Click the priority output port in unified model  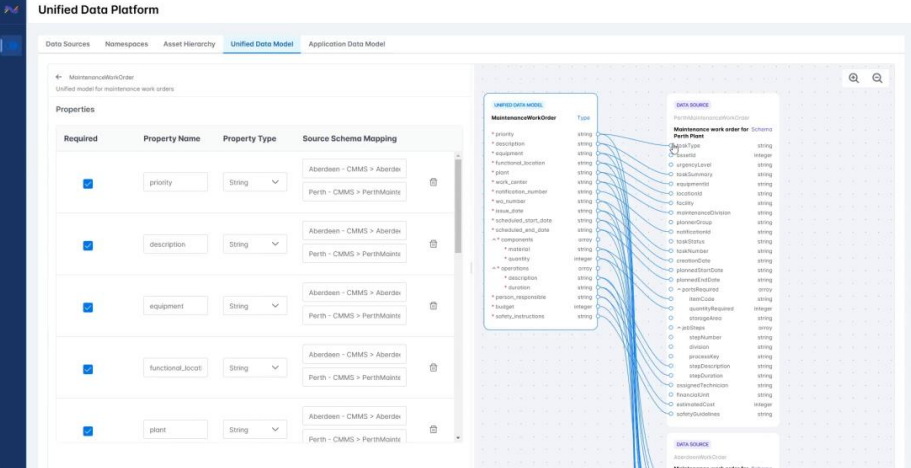[598, 134]
